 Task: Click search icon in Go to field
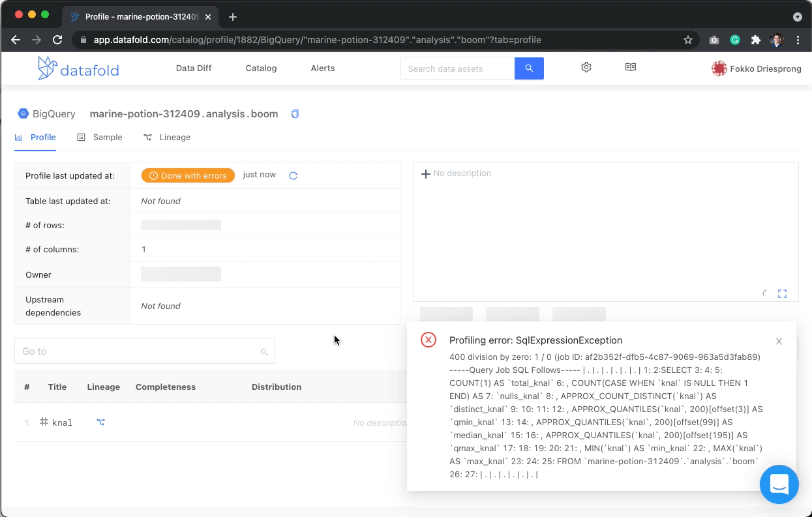click(264, 352)
